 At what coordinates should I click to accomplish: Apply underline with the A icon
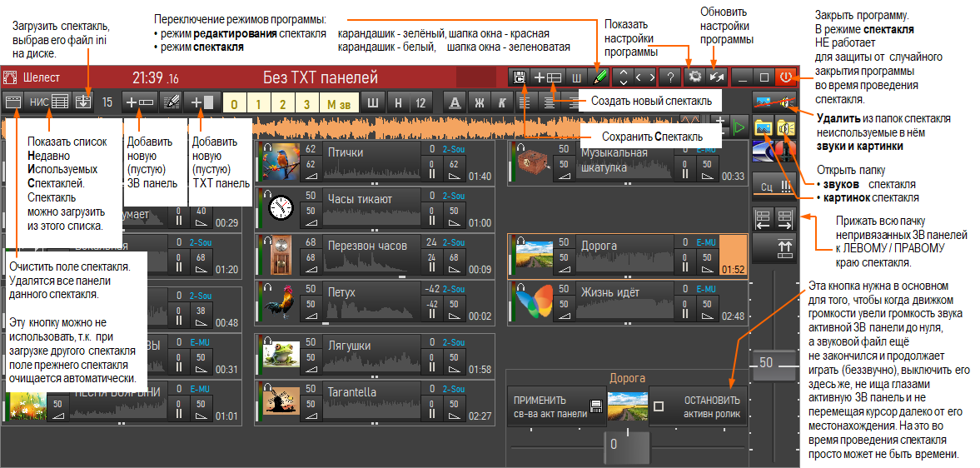pos(455,102)
